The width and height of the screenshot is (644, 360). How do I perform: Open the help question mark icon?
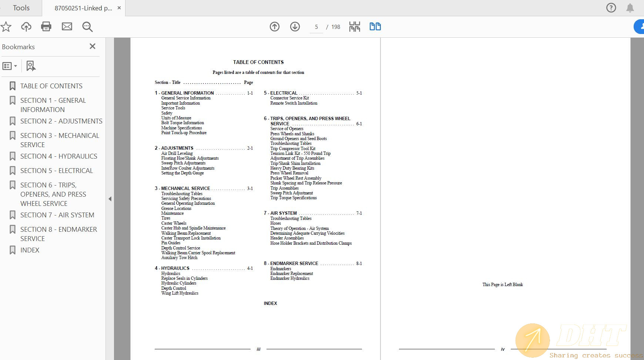coord(611,8)
